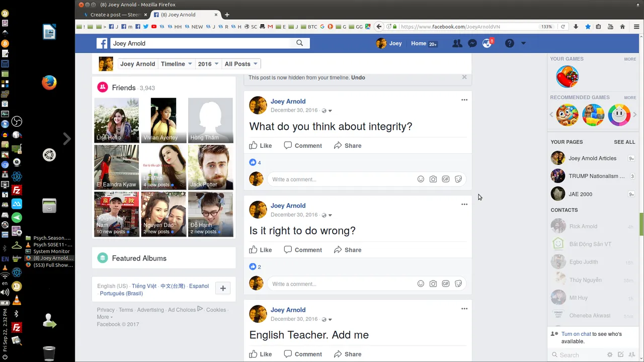Open the Privacy footer link
This screenshot has height=362, width=644.
pos(106,310)
